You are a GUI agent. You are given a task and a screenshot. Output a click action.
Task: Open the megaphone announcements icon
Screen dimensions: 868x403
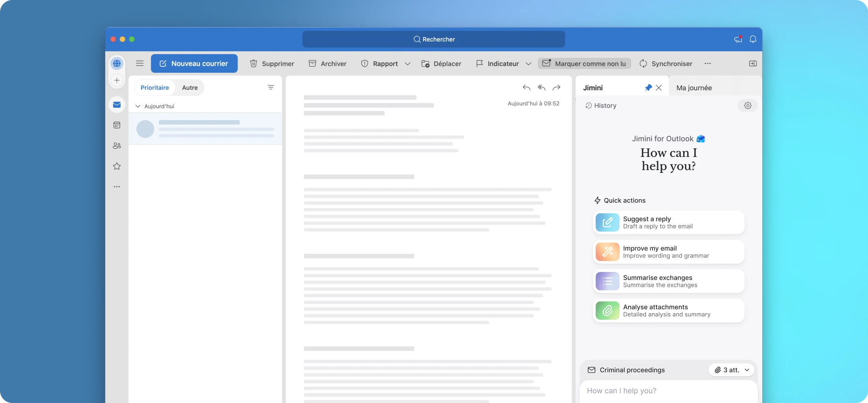click(x=738, y=39)
